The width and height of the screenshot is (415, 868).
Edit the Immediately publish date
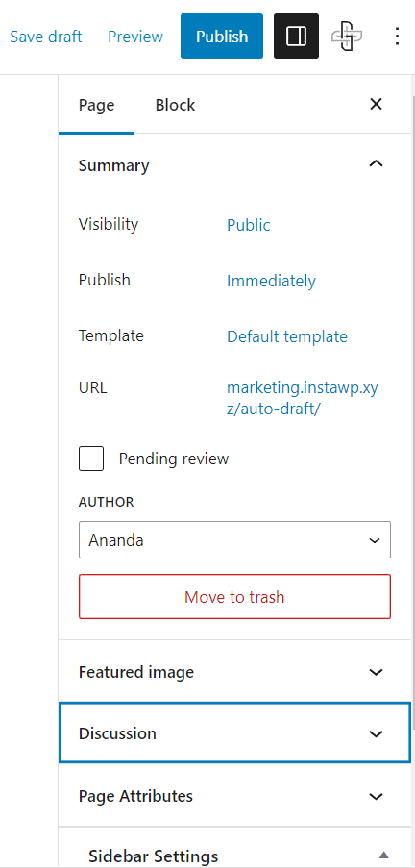tap(271, 281)
